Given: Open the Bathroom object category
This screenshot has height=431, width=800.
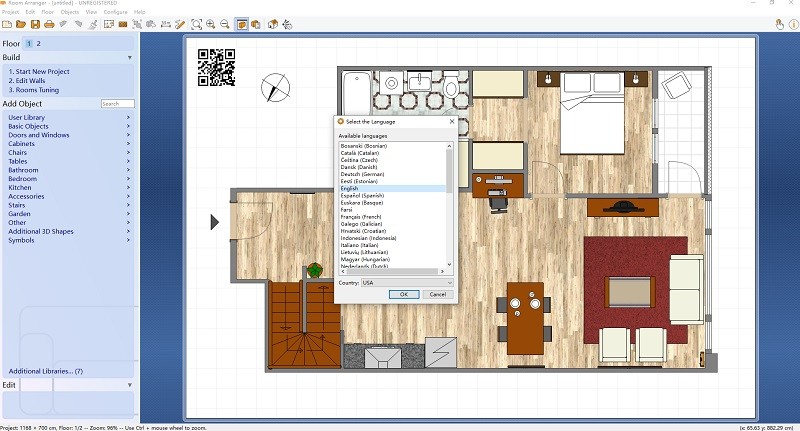Looking at the screenshot, I should pos(68,170).
